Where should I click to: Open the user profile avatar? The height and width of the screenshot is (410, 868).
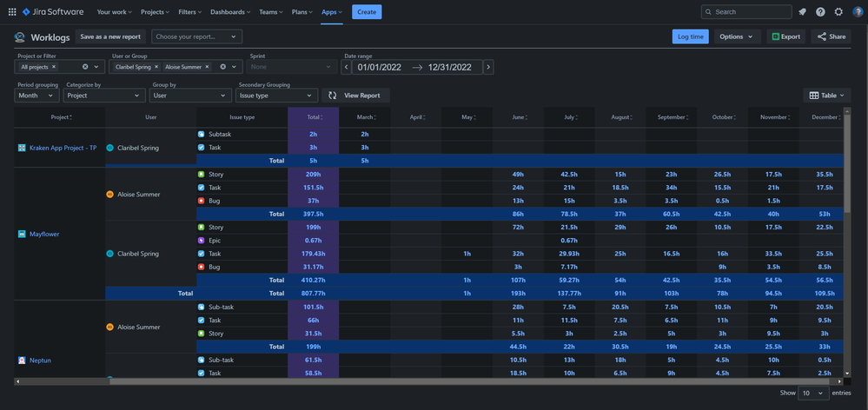click(858, 11)
